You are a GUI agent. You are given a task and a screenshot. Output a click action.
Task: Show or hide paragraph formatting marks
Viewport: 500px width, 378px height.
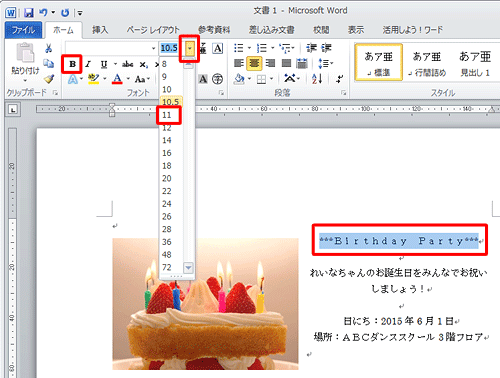340,79
